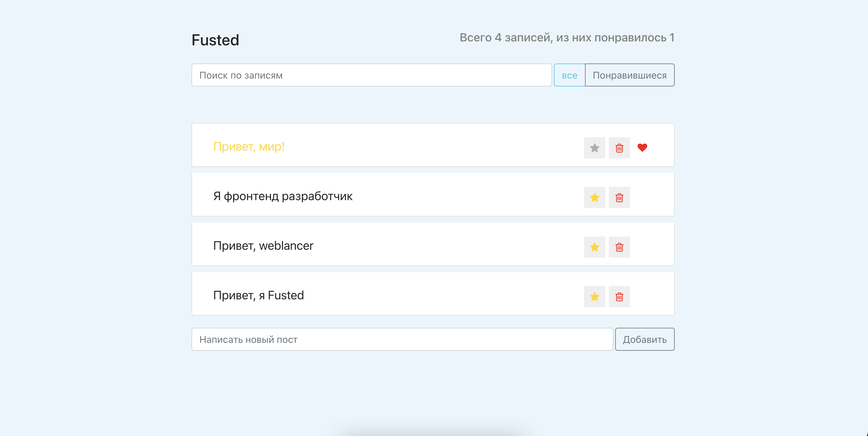Click trash icon for 'Привет, weblancer'
The image size is (868, 436).
pyautogui.click(x=619, y=247)
